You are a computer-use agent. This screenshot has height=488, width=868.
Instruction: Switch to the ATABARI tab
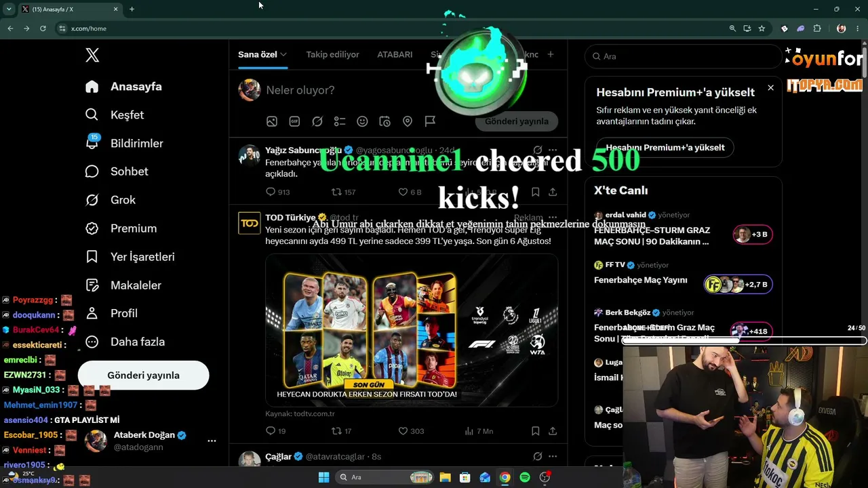coord(395,54)
